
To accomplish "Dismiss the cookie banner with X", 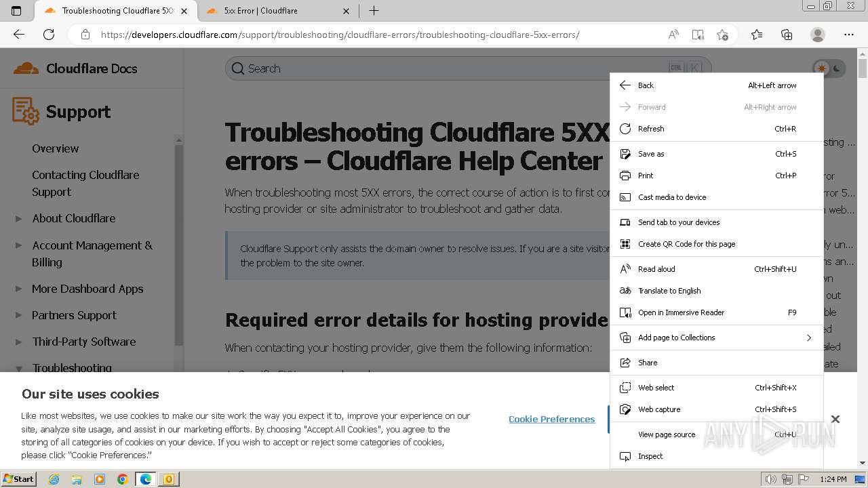I will coord(835,420).
